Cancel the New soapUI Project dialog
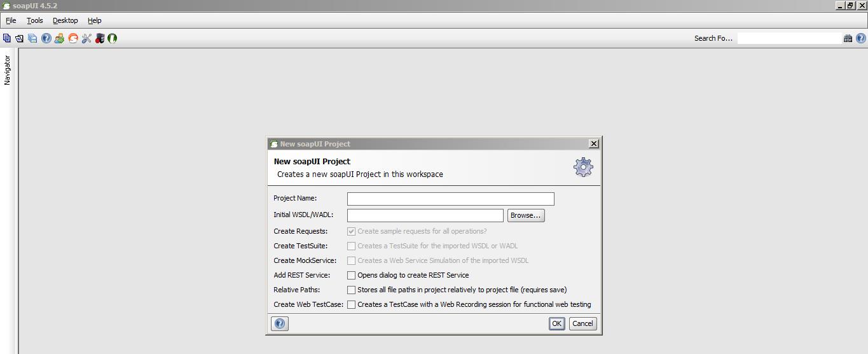The width and height of the screenshot is (868, 354). (582, 323)
